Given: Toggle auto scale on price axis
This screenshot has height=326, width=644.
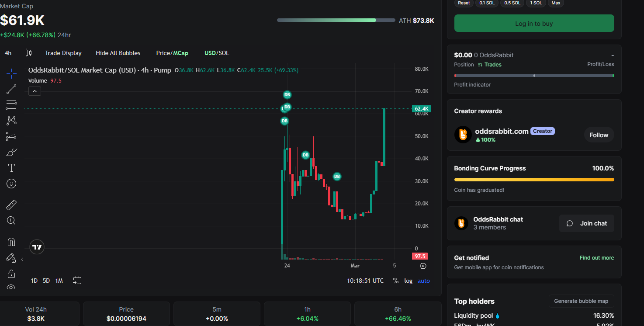Looking at the screenshot, I should click(423, 281).
